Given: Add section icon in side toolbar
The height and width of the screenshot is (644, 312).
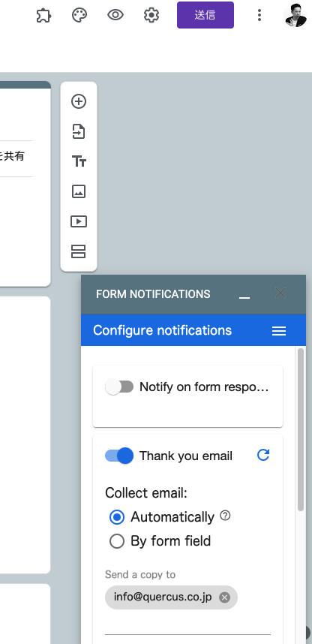Looking at the screenshot, I should [x=79, y=251].
